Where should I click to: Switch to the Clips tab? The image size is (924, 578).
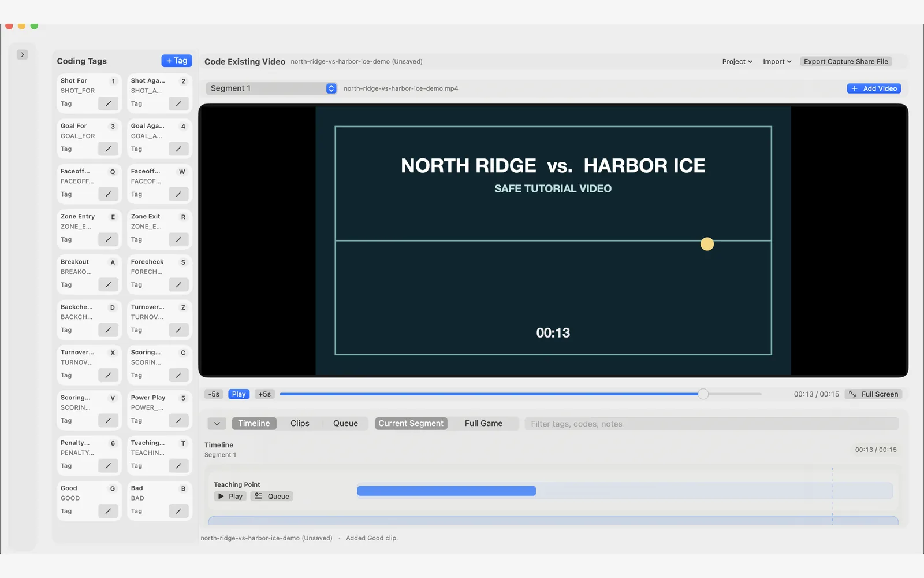(x=300, y=423)
